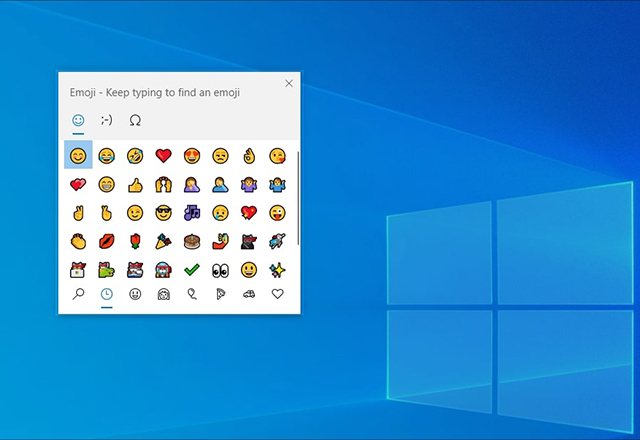Pick the unamused face emoji
This screenshot has height=440, width=640.
[x=220, y=156]
